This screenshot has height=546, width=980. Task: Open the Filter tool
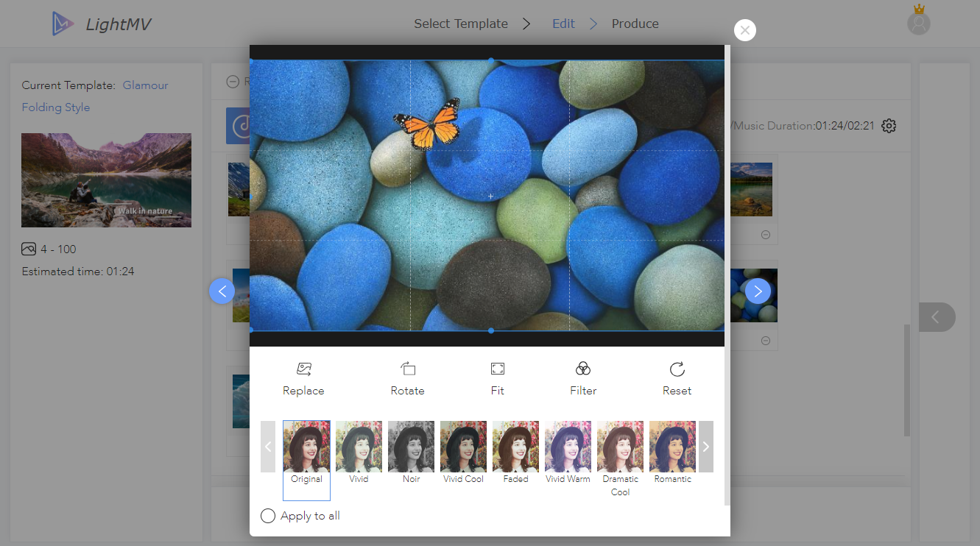(582, 369)
